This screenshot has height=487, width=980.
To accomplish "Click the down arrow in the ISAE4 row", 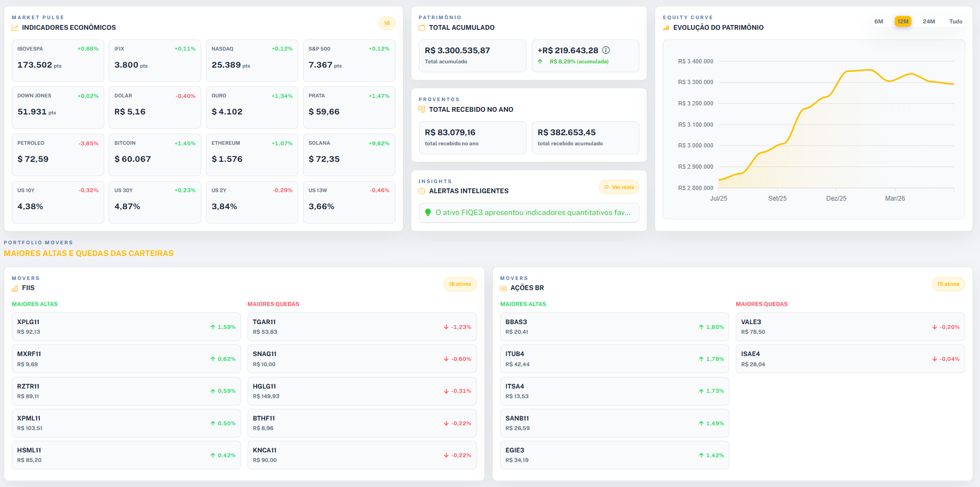I will coord(934,359).
